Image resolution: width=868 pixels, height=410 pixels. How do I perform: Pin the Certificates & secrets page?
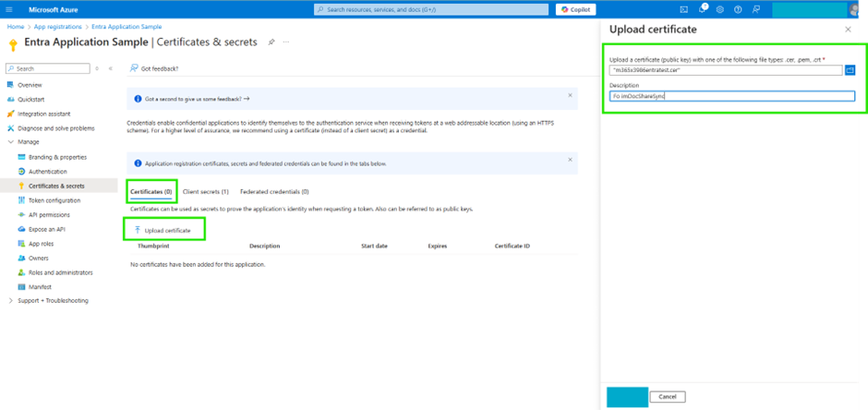[271, 42]
